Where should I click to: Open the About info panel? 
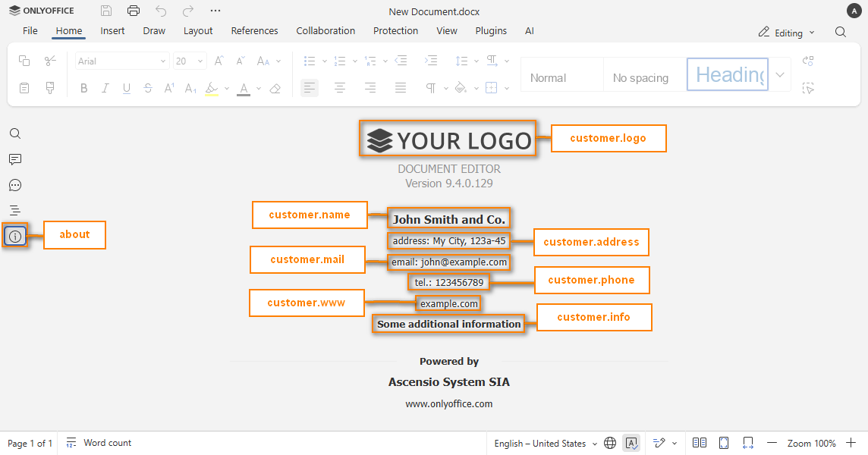tap(15, 237)
